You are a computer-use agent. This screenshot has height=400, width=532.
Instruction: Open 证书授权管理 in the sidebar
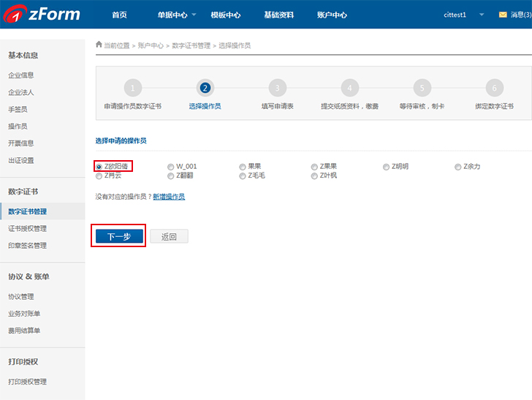[x=27, y=228]
